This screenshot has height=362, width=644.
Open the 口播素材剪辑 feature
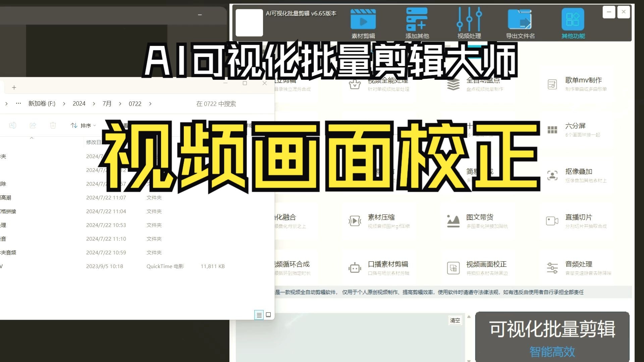379,268
